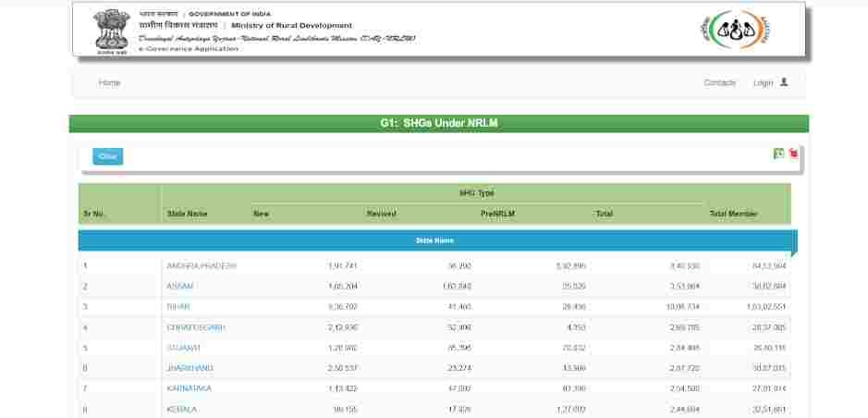Open the ASSAM state link
Viewport: 868px width, 418px height.
point(180,287)
